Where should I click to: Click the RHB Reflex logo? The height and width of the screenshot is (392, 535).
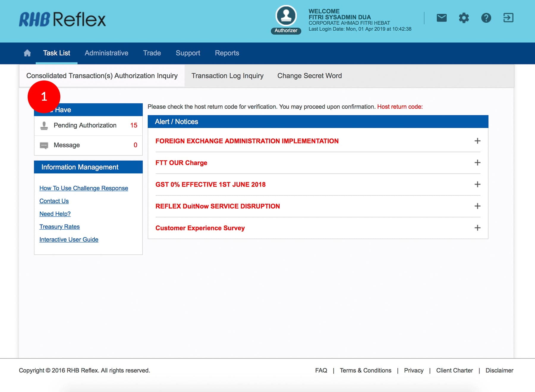point(62,20)
